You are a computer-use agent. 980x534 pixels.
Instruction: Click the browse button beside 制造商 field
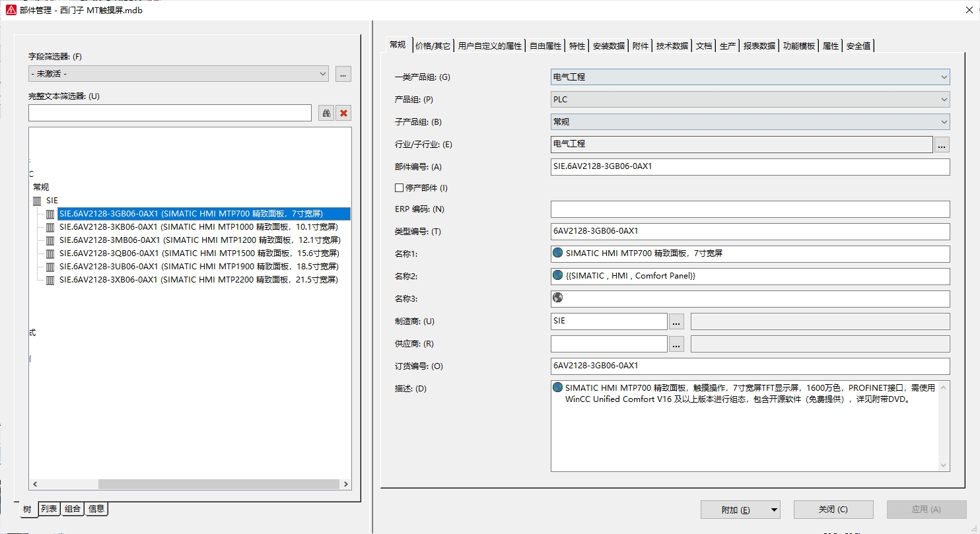coord(676,322)
